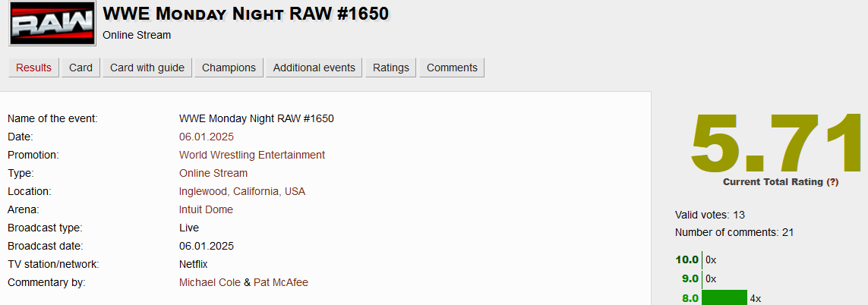Click the Intuit Dome arena link

pos(206,210)
